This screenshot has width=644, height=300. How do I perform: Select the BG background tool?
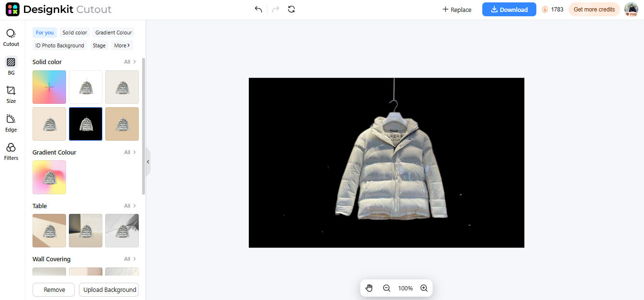[11, 66]
